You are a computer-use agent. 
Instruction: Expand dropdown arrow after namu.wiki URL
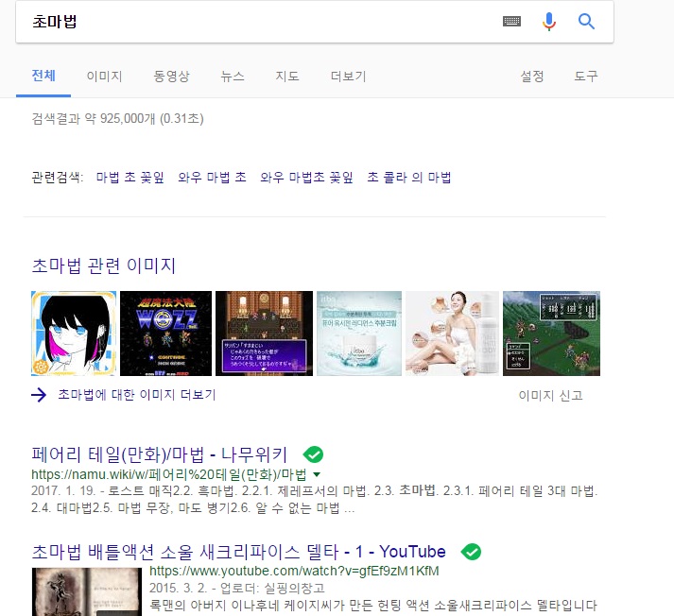click(x=317, y=474)
